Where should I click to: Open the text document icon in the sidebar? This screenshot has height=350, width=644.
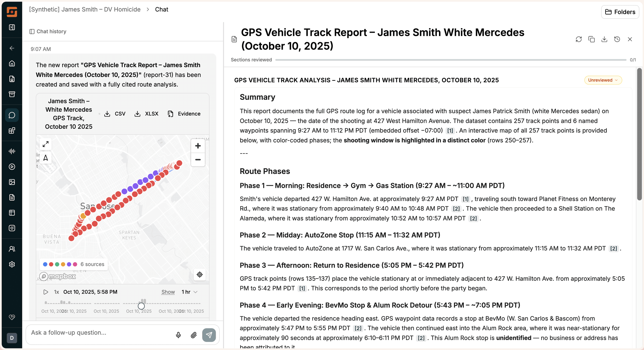click(12, 198)
